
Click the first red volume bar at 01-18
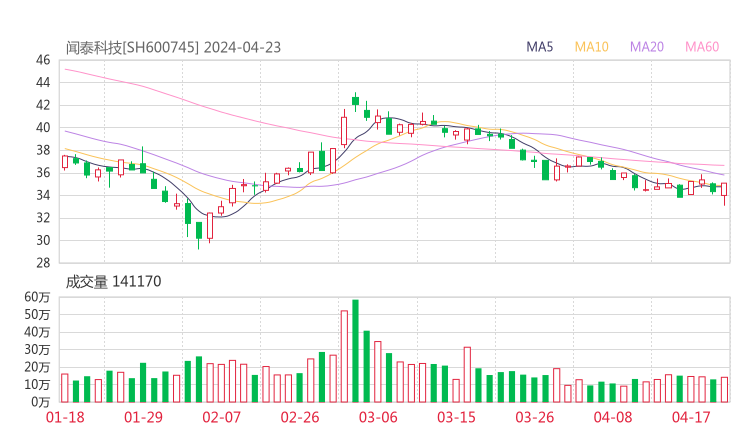65,388
